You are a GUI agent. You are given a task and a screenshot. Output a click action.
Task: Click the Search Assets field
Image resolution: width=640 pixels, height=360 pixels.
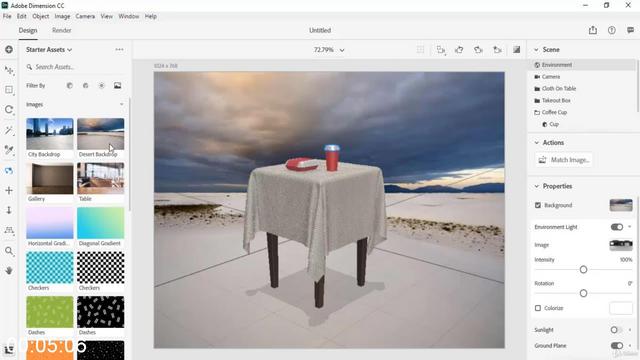pos(76,67)
